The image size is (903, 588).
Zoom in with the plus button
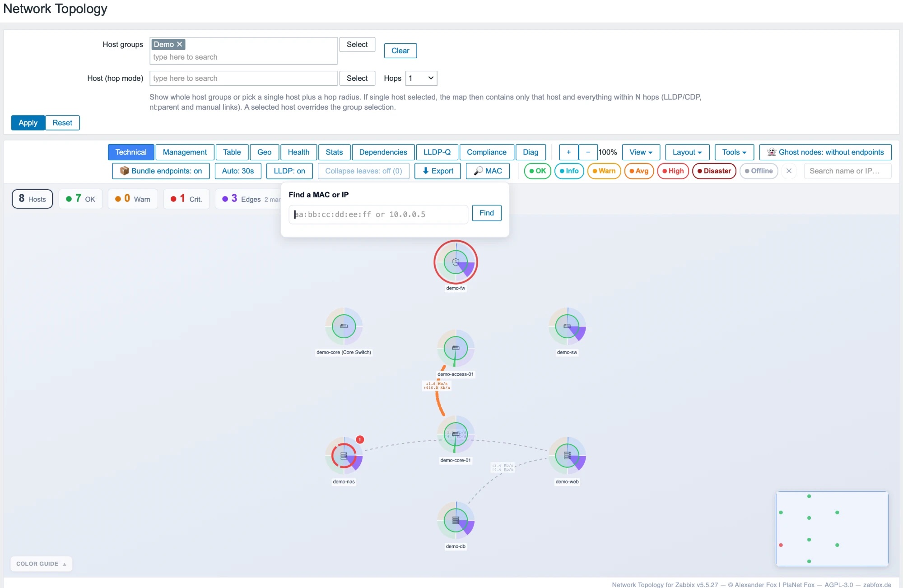(x=568, y=152)
